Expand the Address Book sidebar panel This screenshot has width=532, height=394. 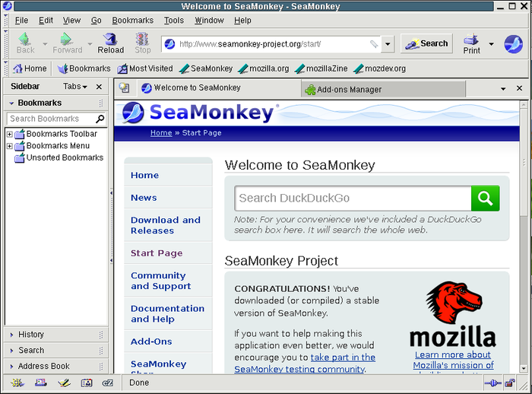click(55, 366)
